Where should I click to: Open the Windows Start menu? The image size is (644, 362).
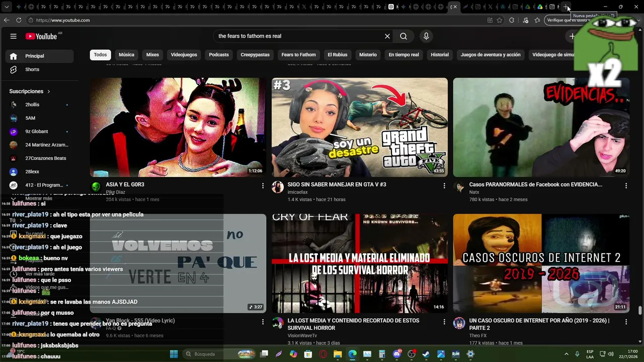pos(174,354)
